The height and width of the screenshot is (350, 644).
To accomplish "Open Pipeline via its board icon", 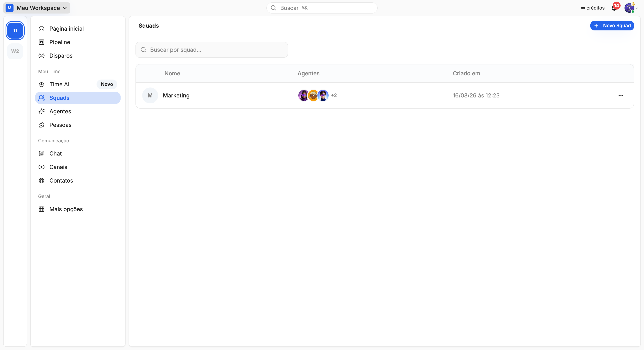I will click(x=42, y=42).
